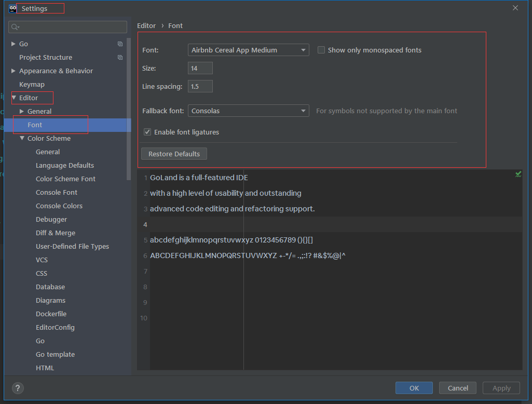Click the help question mark icon

[18, 388]
